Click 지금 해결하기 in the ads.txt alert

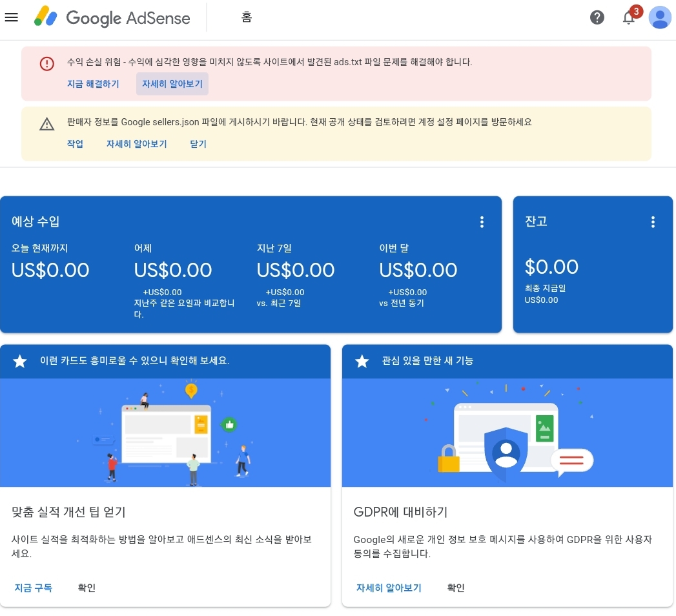tap(93, 84)
